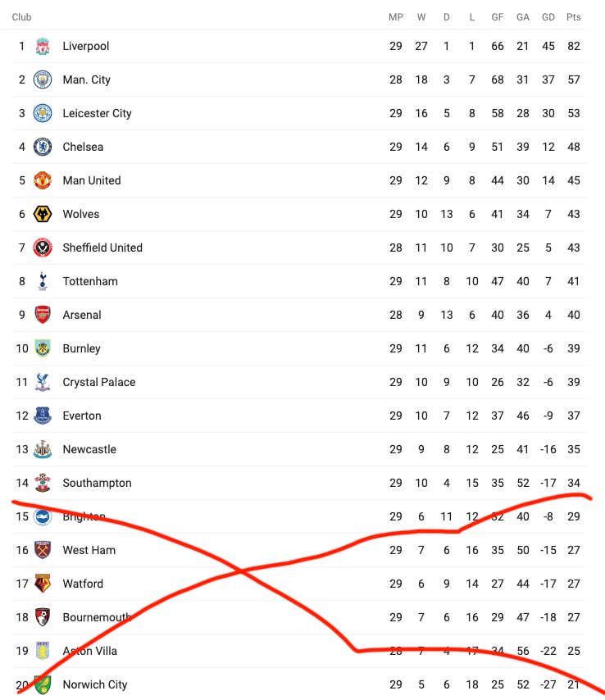The image size is (605, 700).
Task: Click the Arsenal crest icon
Action: pos(43,315)
